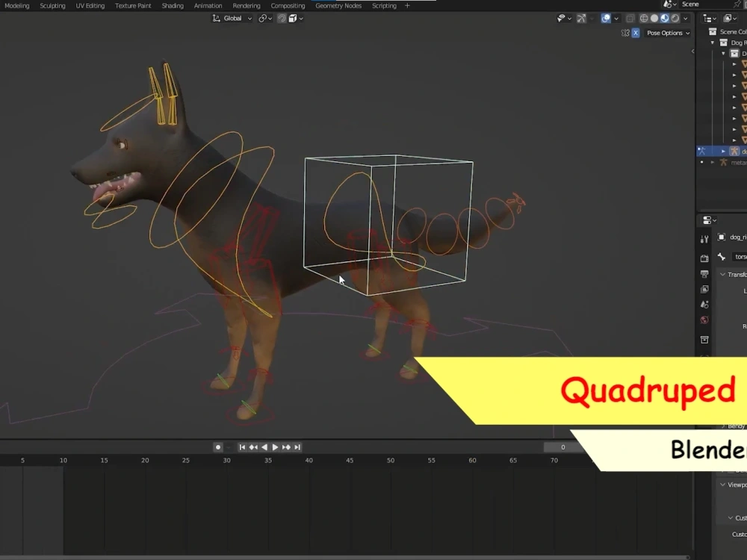Toggle X-axis mirror next to Pose Options
Image resolution: width=747 pixels, height=560 pixels.
[x=635, y=34]
